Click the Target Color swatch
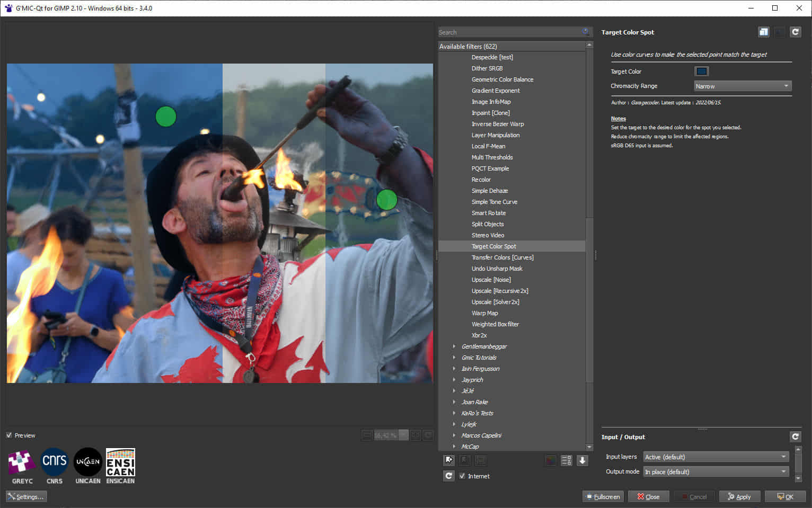The width and height of the screenshot is (812, 508). [x=701, y=72]
